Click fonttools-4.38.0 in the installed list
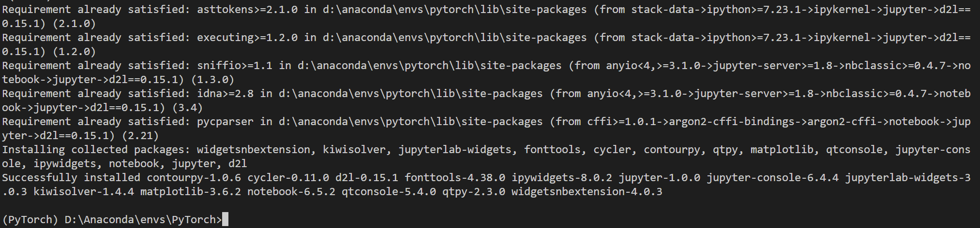 pyautogui.click(x=455, y=178)
